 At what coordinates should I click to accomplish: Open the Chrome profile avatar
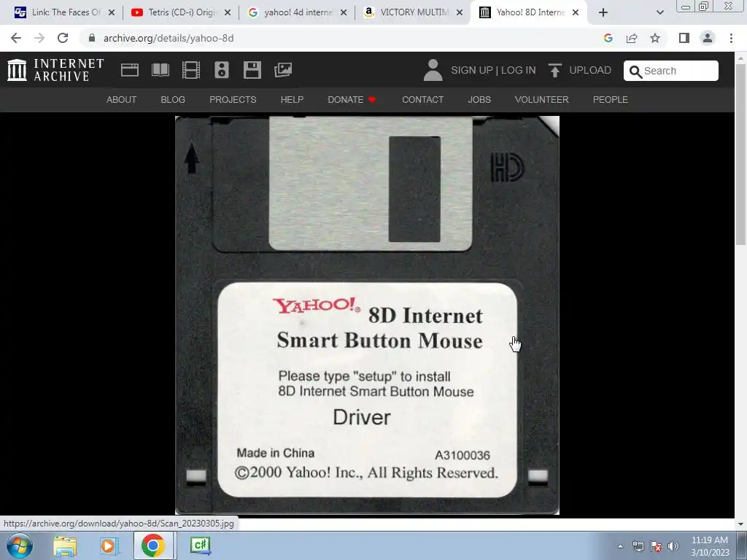click(x=708, y=38)
